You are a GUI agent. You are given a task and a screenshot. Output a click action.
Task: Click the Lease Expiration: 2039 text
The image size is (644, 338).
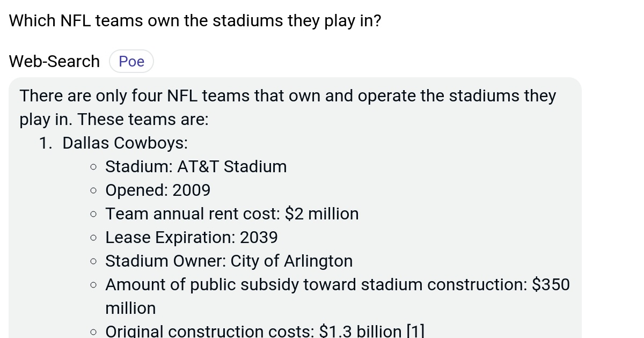tap(191, 238)
